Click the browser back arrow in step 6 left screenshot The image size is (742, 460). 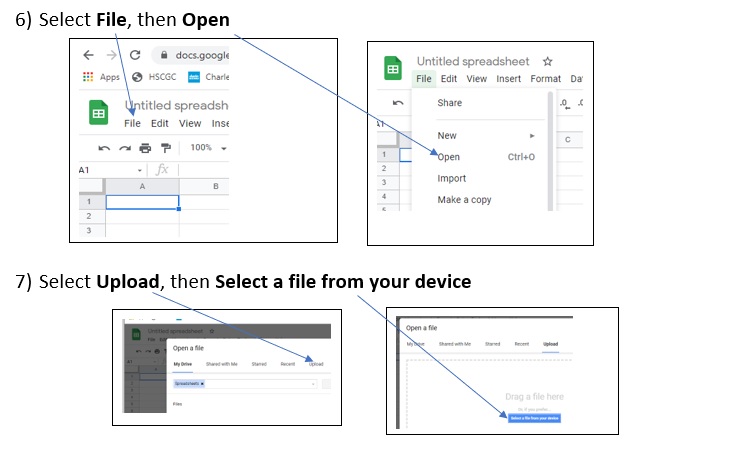click(x=88, y=55)
